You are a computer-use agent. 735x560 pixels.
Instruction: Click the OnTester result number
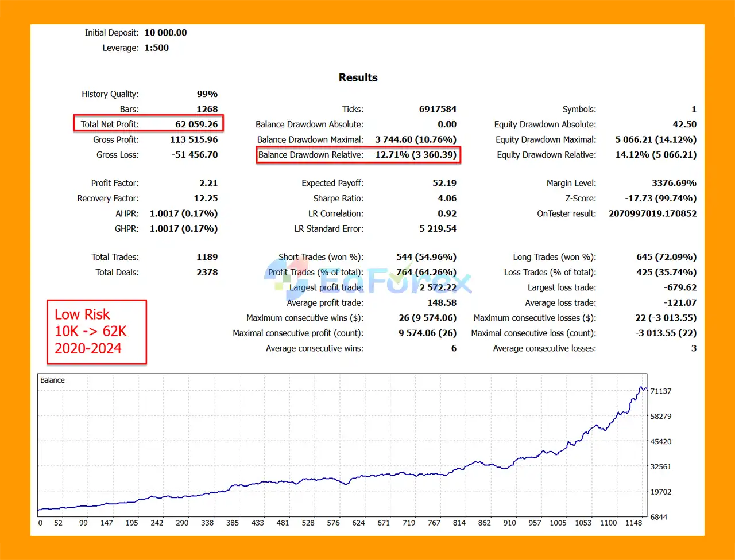coord(652,213)
